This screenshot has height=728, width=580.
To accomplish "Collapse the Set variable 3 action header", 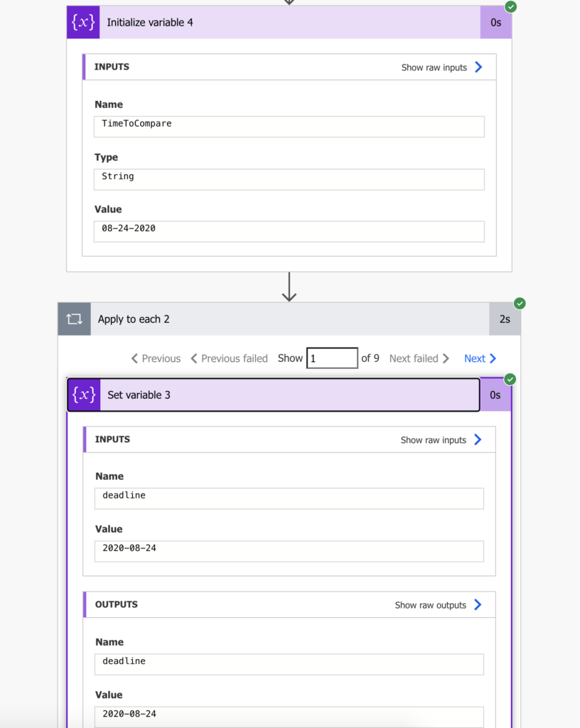I will coord(274,395).
